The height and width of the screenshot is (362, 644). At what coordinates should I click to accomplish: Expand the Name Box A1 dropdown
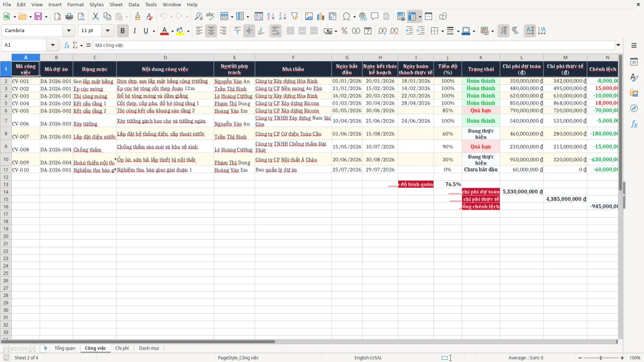click(x=53, y=45)
